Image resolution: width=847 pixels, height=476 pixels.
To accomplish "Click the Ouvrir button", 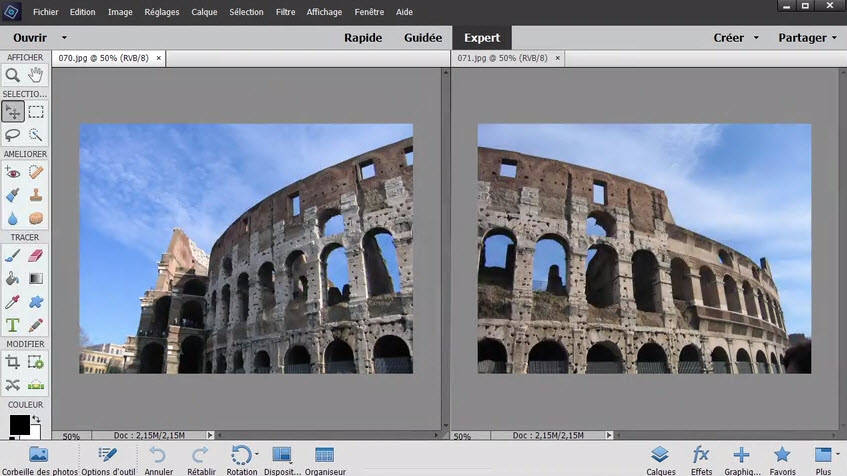I will (x=30, y=38).
